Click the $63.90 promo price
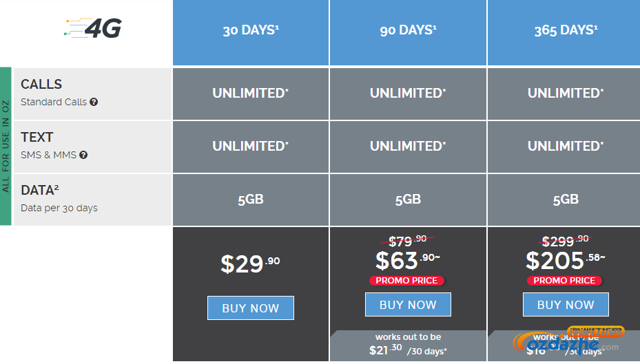Image resolution: width=640 pixels, height=364 pixels. coord(408,261)
